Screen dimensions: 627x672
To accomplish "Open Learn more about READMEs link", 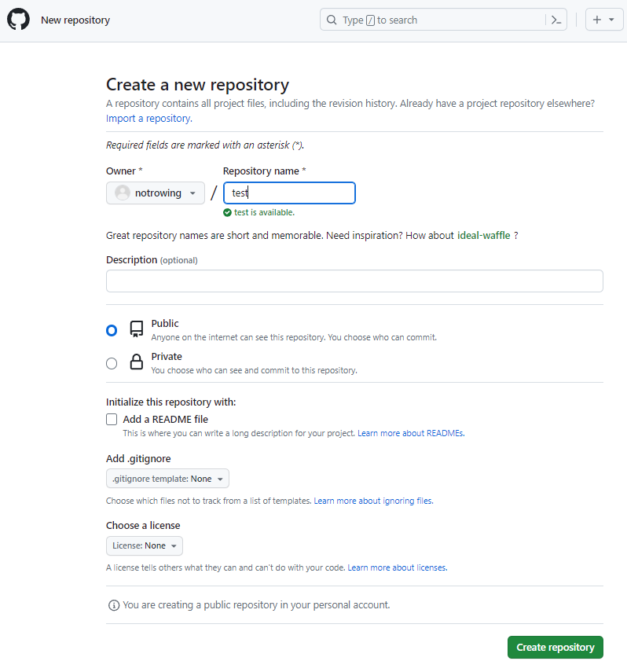I will tap(411, 433).
